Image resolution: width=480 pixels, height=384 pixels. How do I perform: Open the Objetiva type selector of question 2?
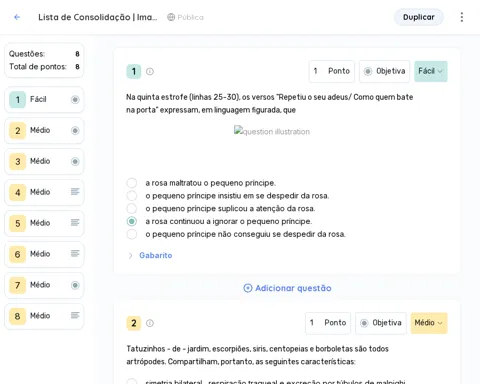tap(381, 323)
